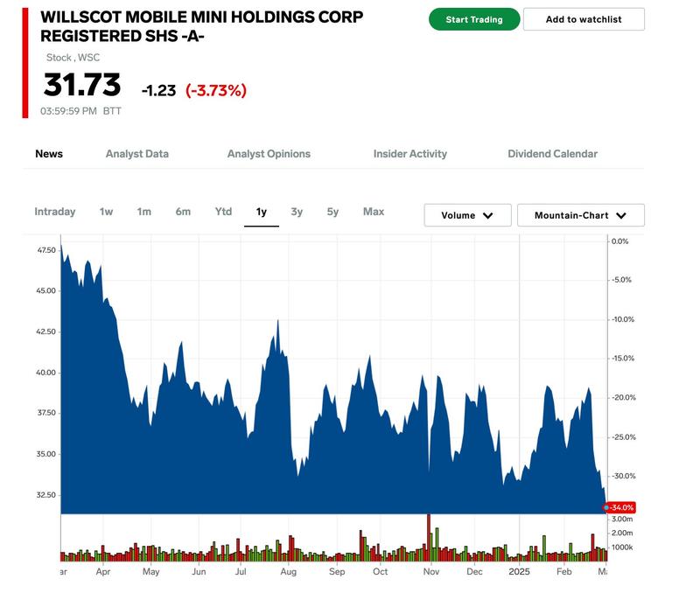The width and height of the screenshot is (700, 593).
Task: Open the Mountain-Chart type dropdown
Action: pyautogui.click(x=581, y=215)
